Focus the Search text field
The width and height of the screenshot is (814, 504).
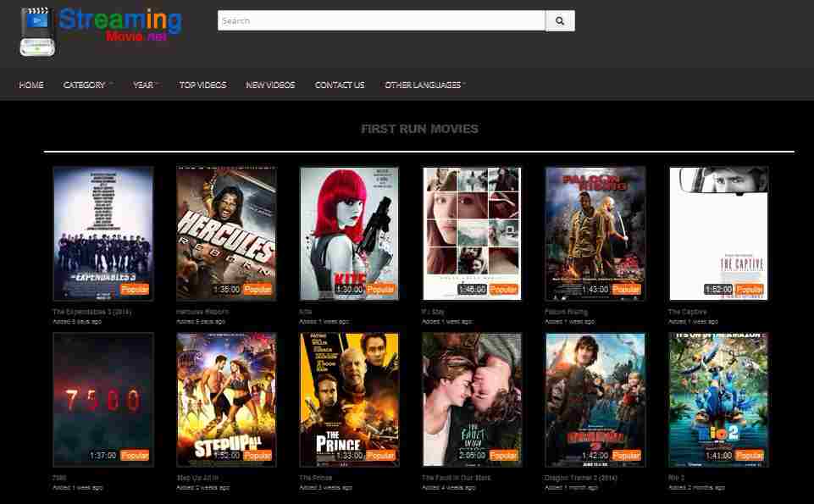click(x=381, y=21)
